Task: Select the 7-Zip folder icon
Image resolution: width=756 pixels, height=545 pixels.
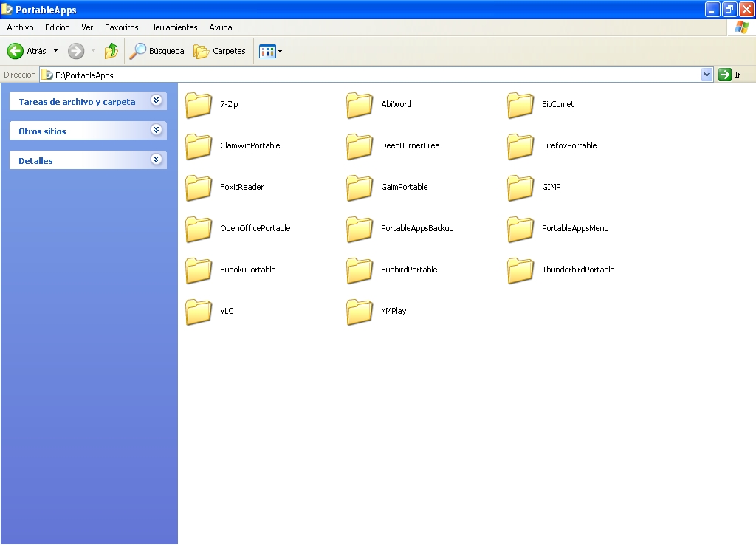Action: coord(199,105)
